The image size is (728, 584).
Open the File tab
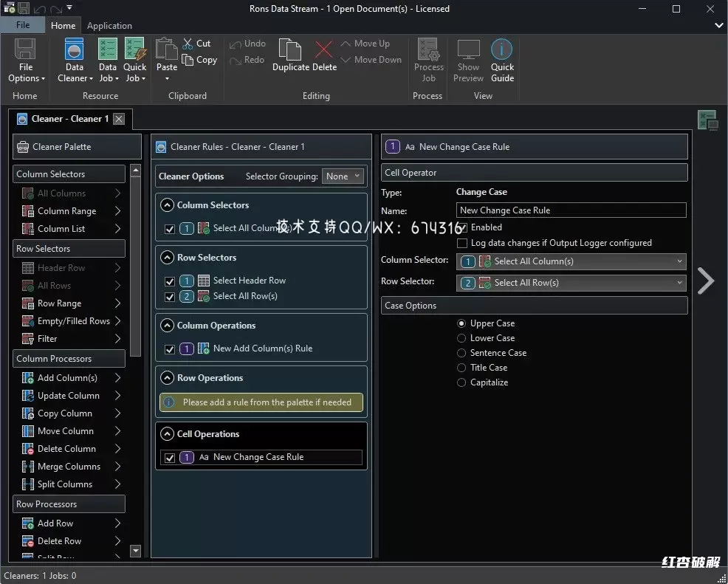[x=23, y=25]
